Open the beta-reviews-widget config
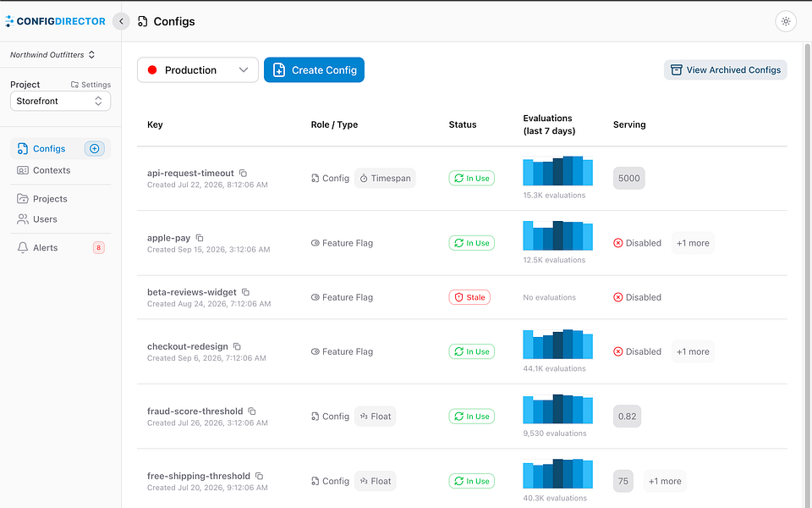The image size is (812, 508). pyautogui.click(x=192, y=292)
